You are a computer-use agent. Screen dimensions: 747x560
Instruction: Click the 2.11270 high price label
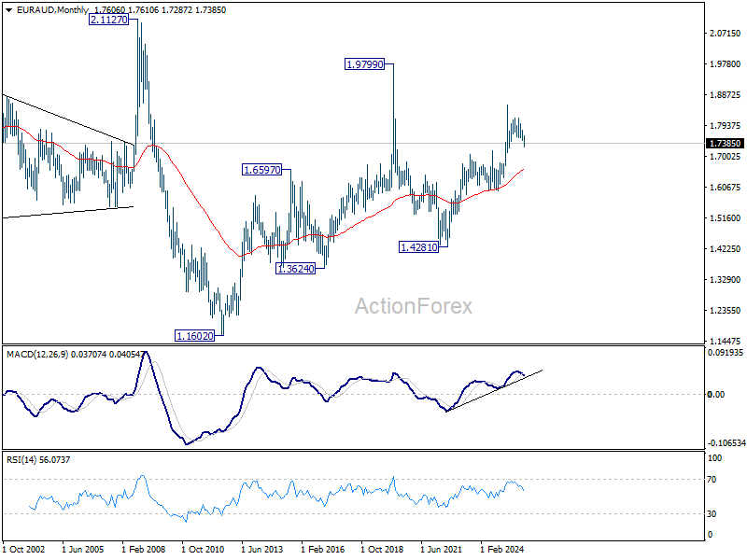point(108,20)
